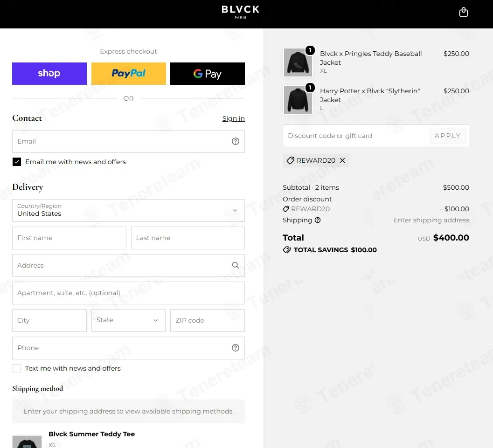Remove the REWARD20 discount code
The width and height of the screenshot is (493, 448).
(342, 160)
